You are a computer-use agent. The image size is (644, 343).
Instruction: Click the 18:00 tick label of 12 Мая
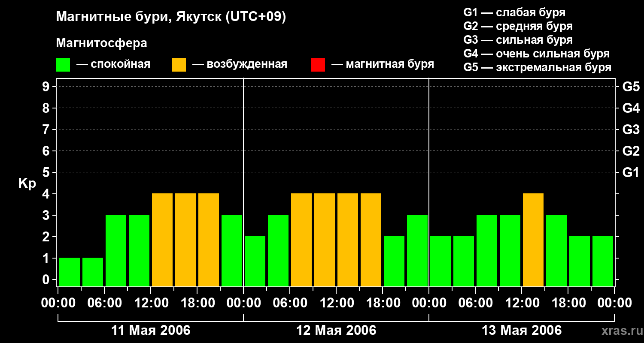(x=383, y=303)
